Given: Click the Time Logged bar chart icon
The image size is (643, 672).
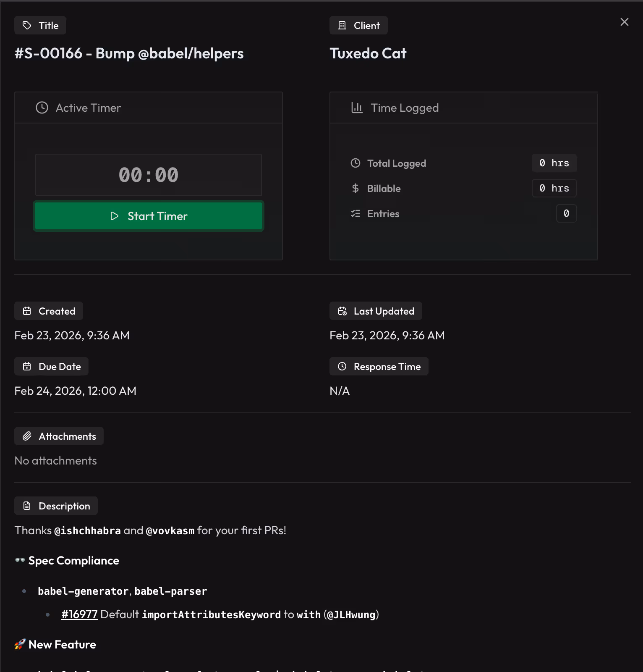Looking at the screenshot, I should tap(357, 108).
